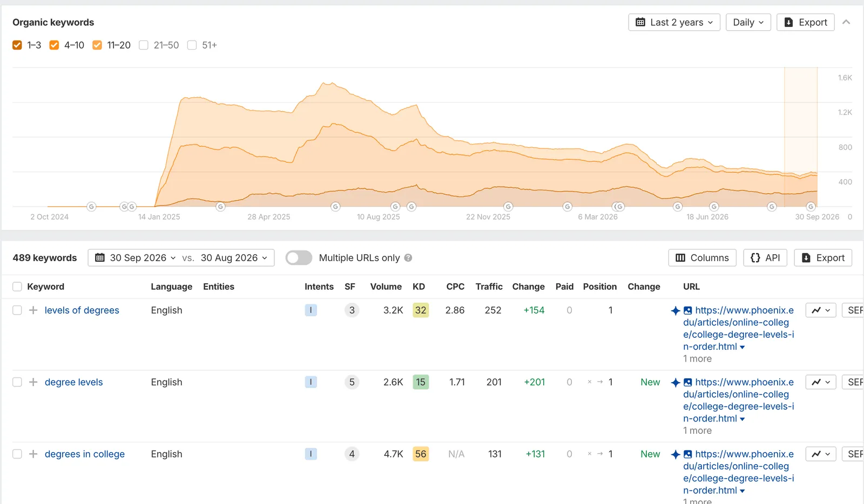Expand 'degree levels' row plus icon
Image resolution: width=864 pixels, height=504 pixels.
click(33, 382)
